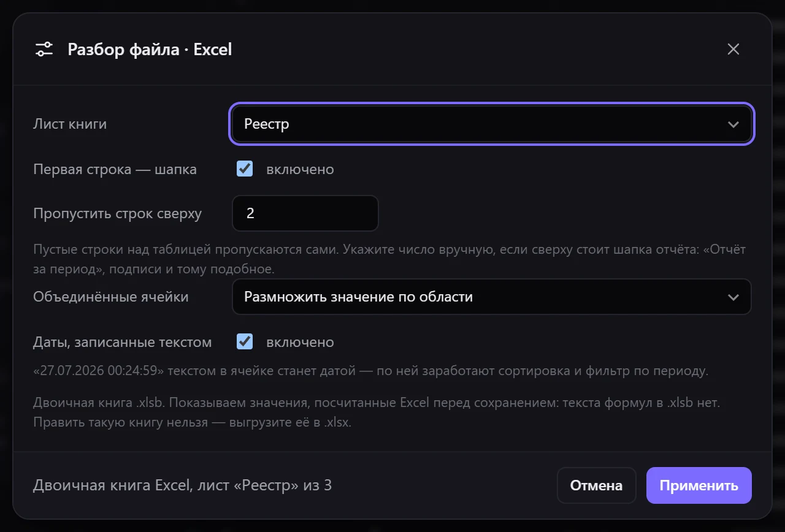This screenshot has width=785, height=532.
Task: Apply settings with the Применить button
Action: click(699, 485)
